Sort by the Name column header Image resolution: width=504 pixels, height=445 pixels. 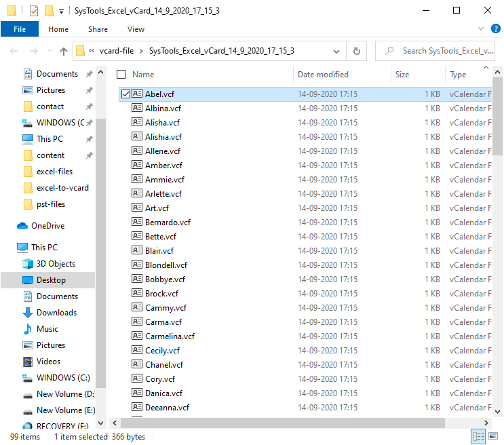point(143,74)
